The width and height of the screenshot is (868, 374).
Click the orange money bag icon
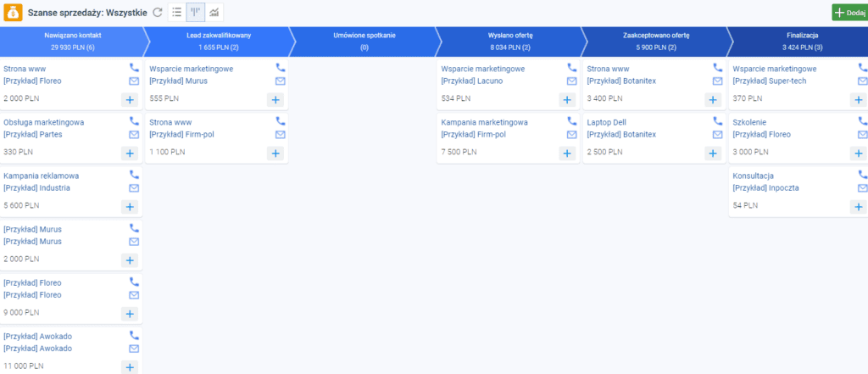click(x=14, y=13)
